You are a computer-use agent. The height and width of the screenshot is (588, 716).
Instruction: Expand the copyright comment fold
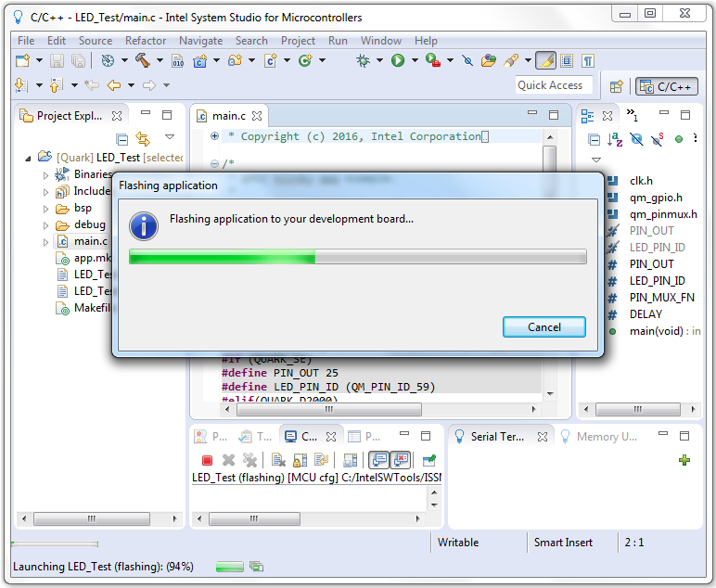coord(214,135)
